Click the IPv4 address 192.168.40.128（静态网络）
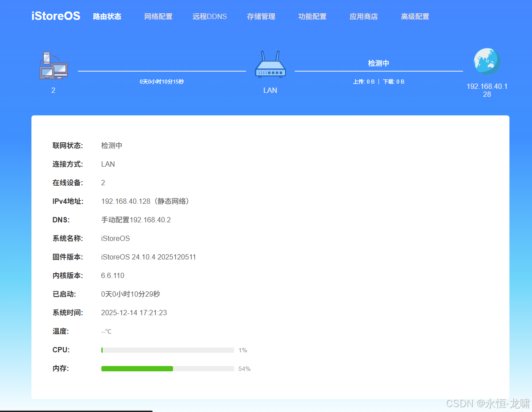532x412 pixels. (x=147, y=201)
